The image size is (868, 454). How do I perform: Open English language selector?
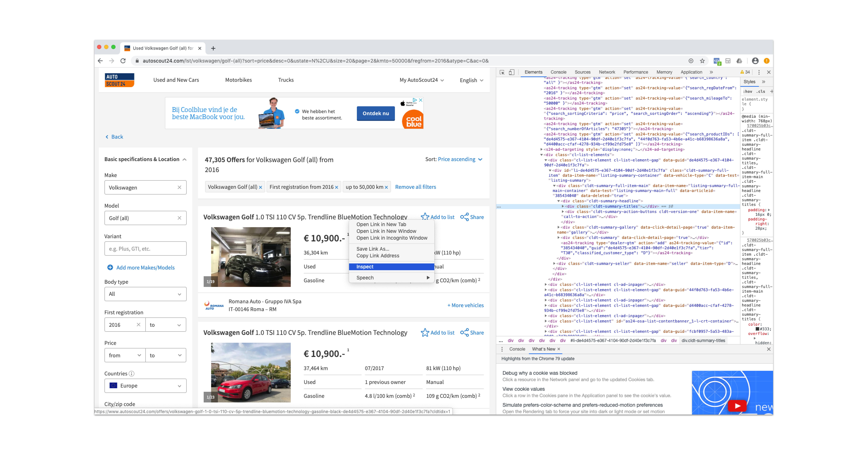[471, 80]
